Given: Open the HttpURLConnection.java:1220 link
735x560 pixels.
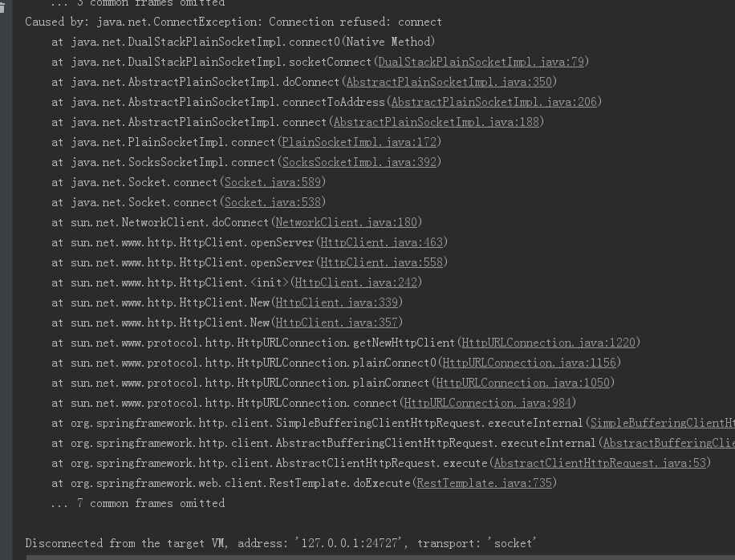Looking at the screenshot, I should 549,343.
